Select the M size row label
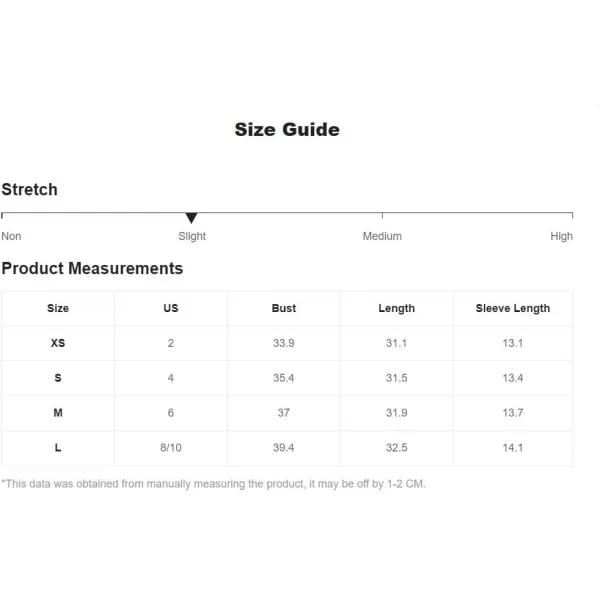Screen dimensions: 600x600 pyautogui.click(x=58, y=413)
